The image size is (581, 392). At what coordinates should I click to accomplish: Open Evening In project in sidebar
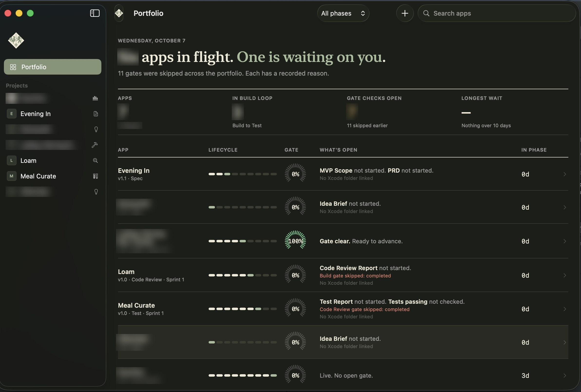(x=52, y=114)
